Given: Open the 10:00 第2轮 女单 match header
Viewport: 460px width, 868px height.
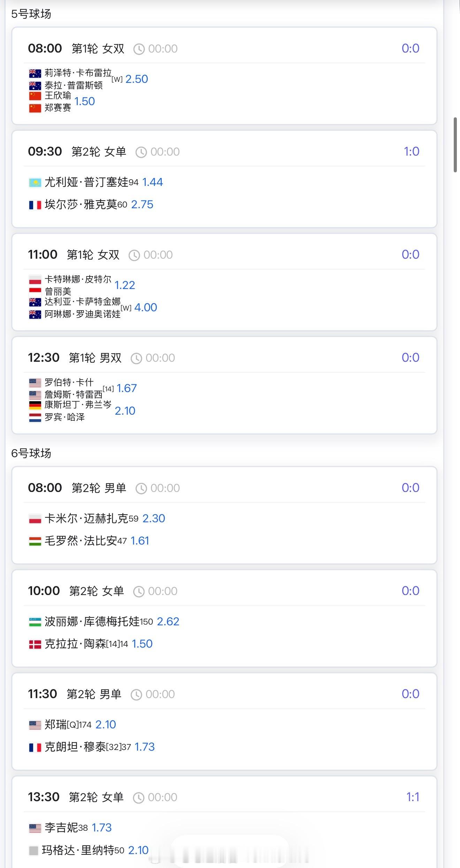Looking at the screenshot, I should [97, 591].
